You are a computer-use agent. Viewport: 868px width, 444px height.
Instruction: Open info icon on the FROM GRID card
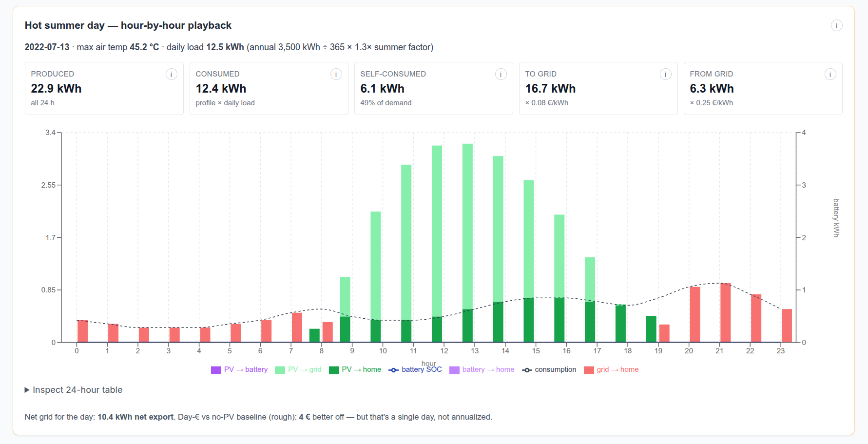[x=830, y=74]
